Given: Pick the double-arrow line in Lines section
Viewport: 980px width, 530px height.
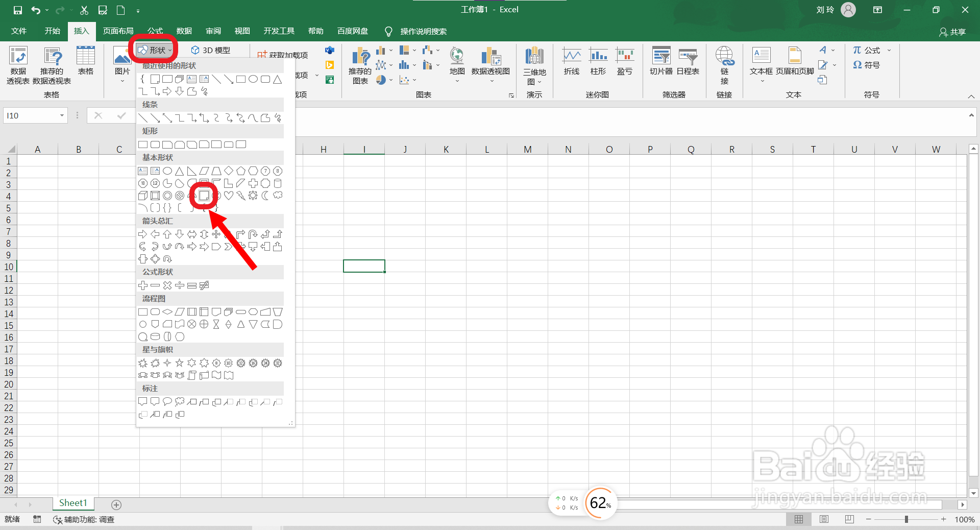Looking at the screenshot, I should pos(167,118).
